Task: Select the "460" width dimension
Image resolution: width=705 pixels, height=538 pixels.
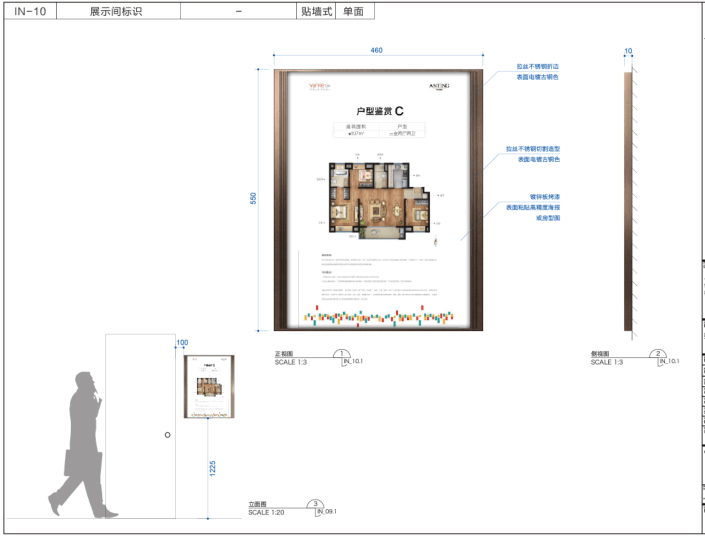Action: (376, 50)
